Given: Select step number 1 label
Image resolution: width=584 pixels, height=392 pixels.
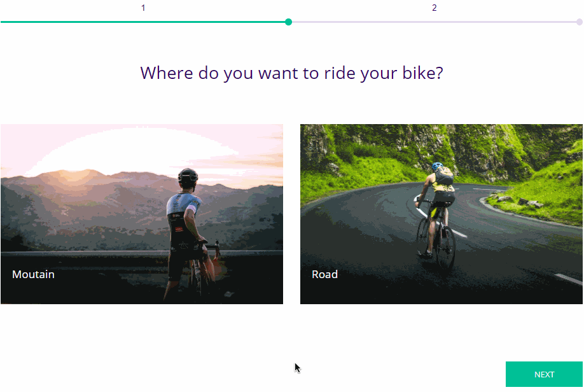Looking at the screenshot, I should pos(143,8).
